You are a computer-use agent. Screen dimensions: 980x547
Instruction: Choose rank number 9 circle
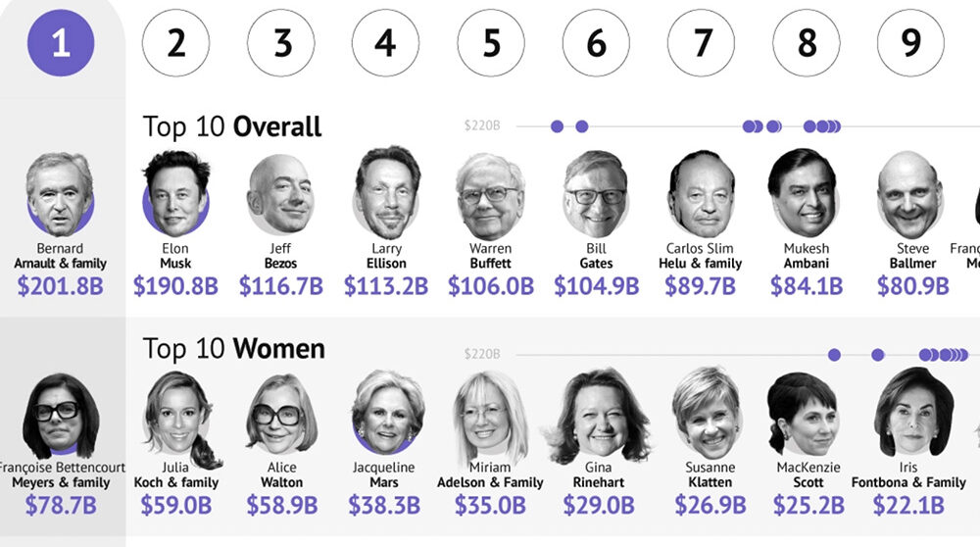point(911,42)
